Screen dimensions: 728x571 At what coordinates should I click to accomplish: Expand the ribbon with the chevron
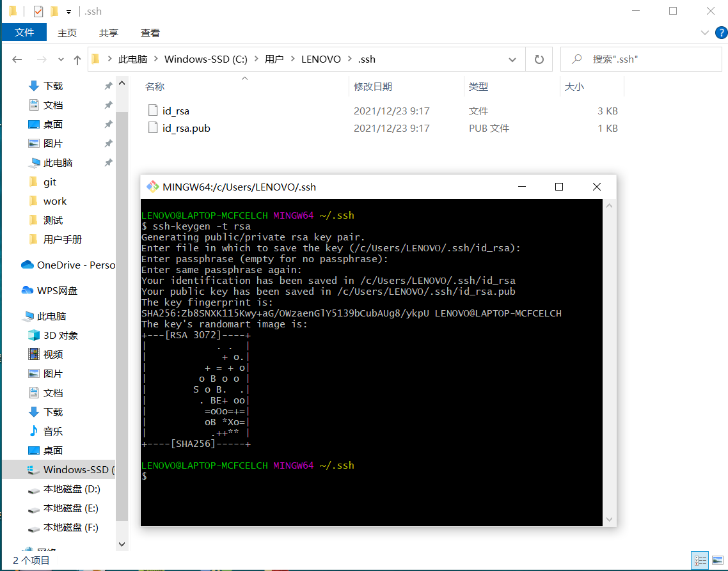705,33
